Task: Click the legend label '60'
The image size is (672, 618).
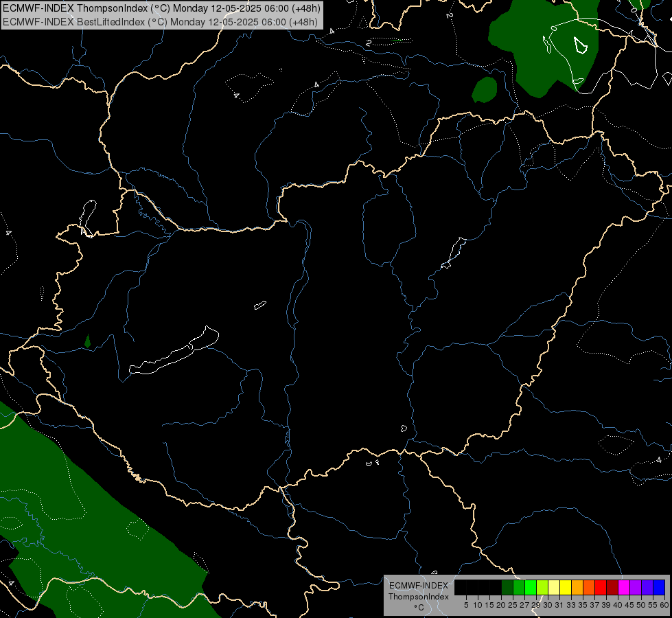Action: click(664, 605)
